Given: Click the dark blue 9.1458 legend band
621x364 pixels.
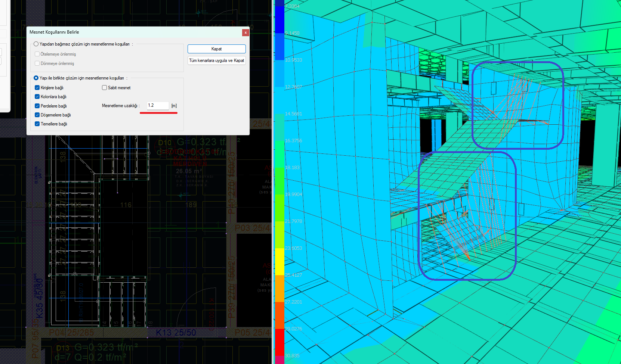Looking at the screenshot, I should pyautogui.click(x=279, y=20).
